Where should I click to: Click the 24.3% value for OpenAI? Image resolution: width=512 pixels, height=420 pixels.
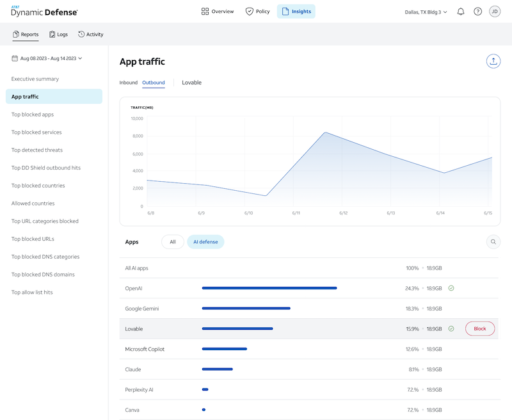pos(412,288)
